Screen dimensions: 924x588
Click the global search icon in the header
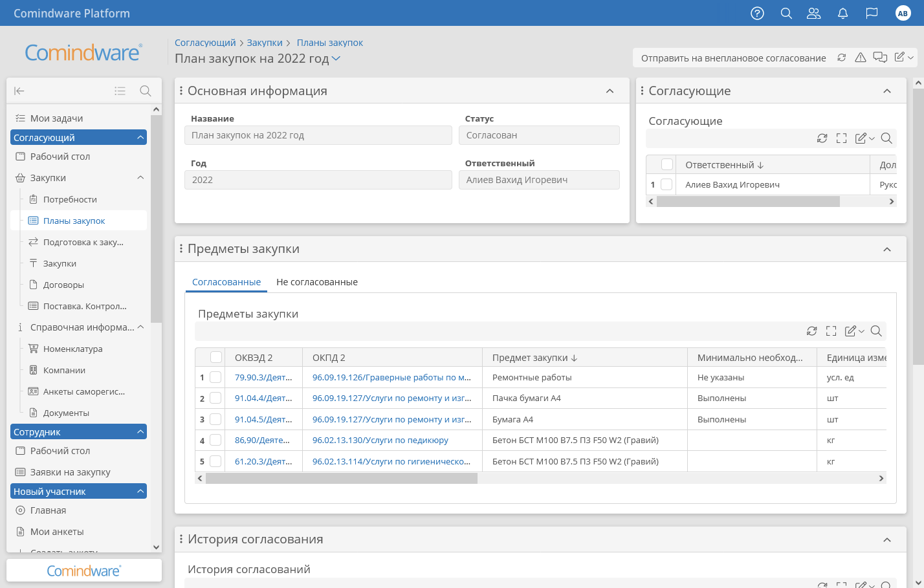(786, 13)
